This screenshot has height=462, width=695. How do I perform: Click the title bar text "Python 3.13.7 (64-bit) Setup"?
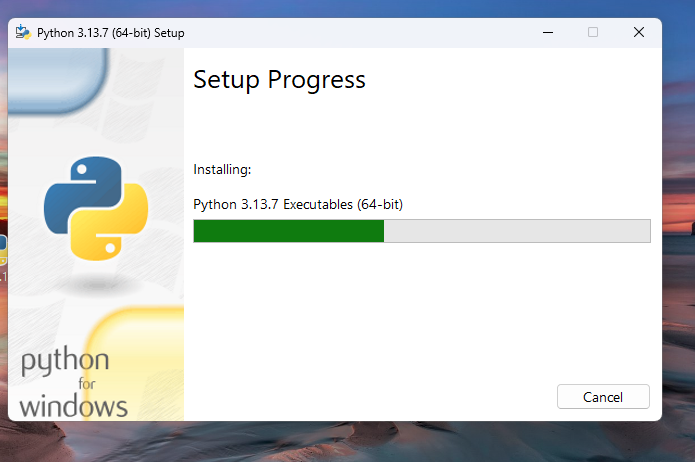pyautogui.click(x=110, y=32)
